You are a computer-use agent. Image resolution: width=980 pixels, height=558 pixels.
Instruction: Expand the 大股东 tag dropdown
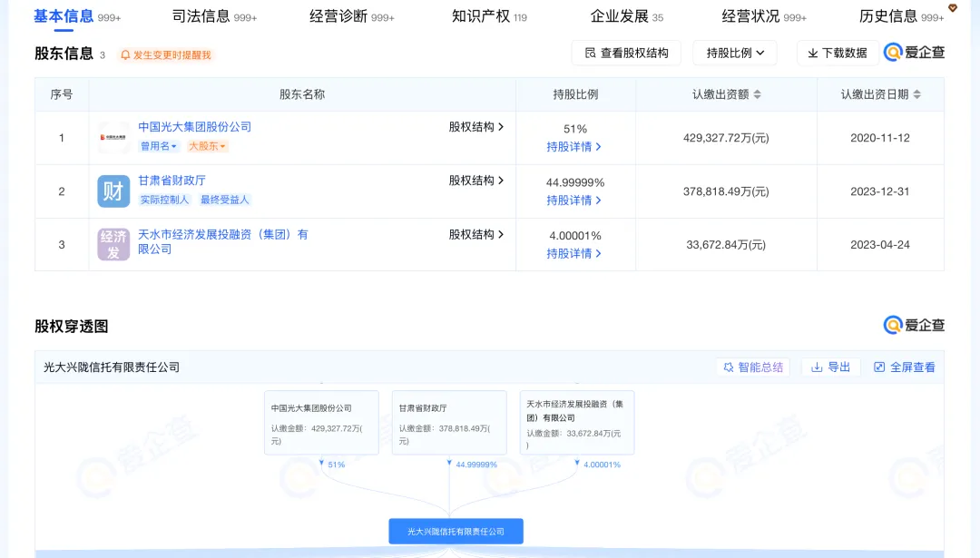pos(207,146)
